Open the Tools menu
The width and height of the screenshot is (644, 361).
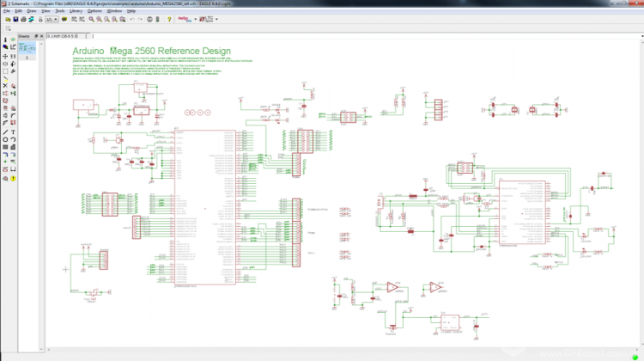(60, 11)
